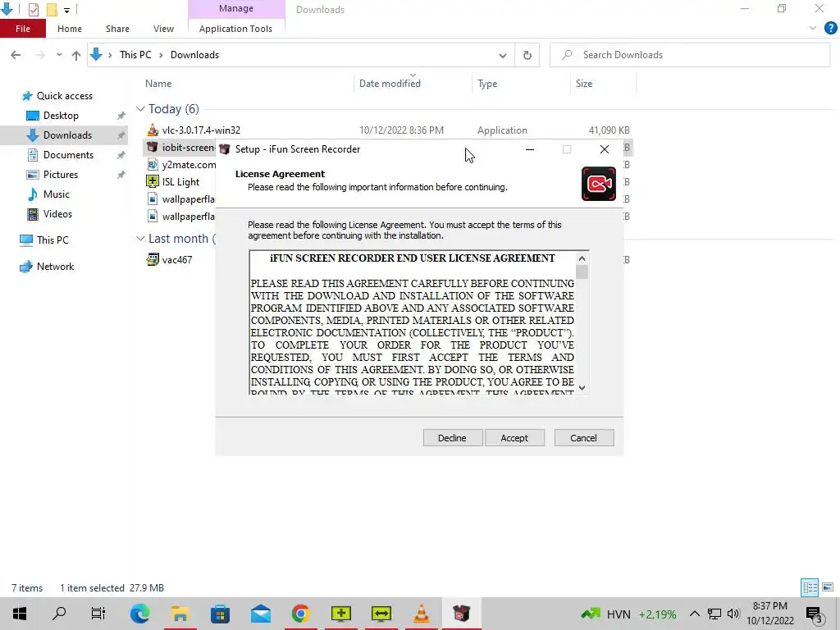This screenshot has height=630, width=840.
Task: Open Google Chrome from taskbar
Action: click(x=300, y=614)
